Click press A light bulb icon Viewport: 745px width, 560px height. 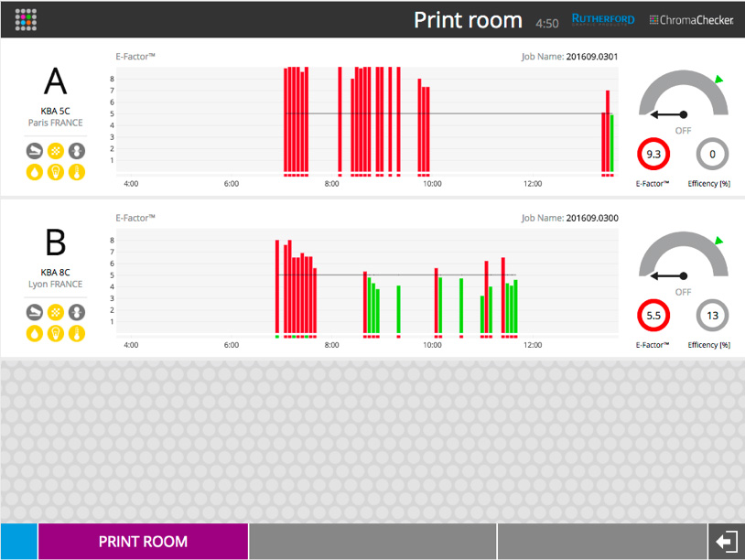tap(56, 172)
